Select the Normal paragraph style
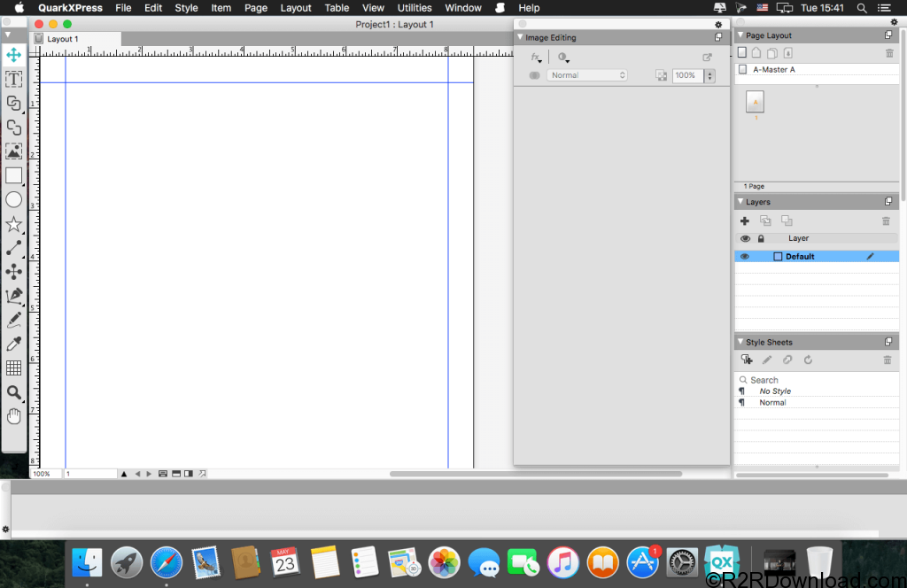This screenshot has width=907, height=588. (x=817, y=402)
